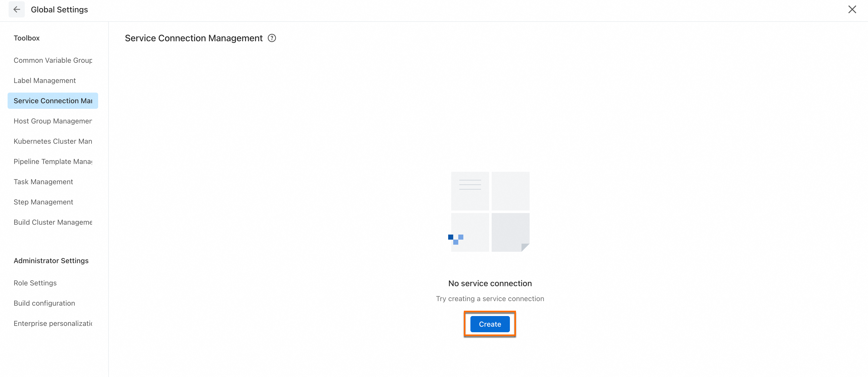Click the 'No service connection' message text
Viewport: 868px width, 377px height.
tap(490, 283)
